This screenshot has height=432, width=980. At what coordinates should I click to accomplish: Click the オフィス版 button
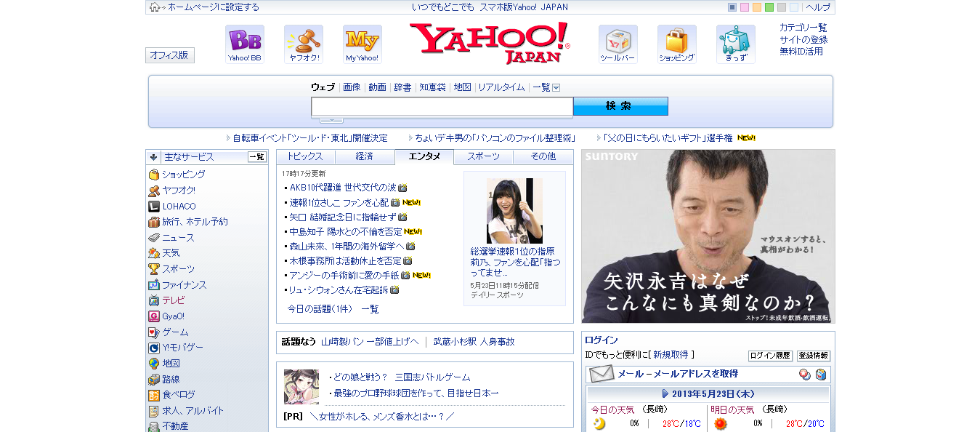point(170,55)
